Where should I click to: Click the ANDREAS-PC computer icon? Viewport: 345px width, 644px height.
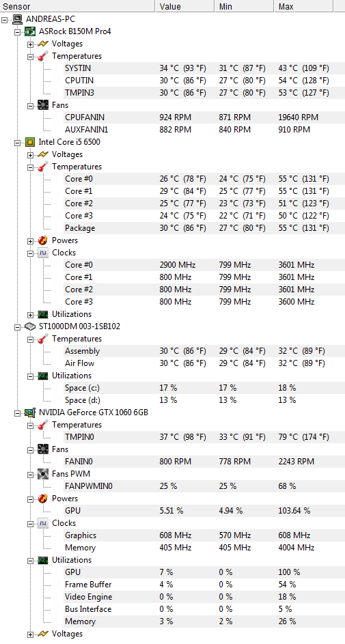tap(17, 19)
